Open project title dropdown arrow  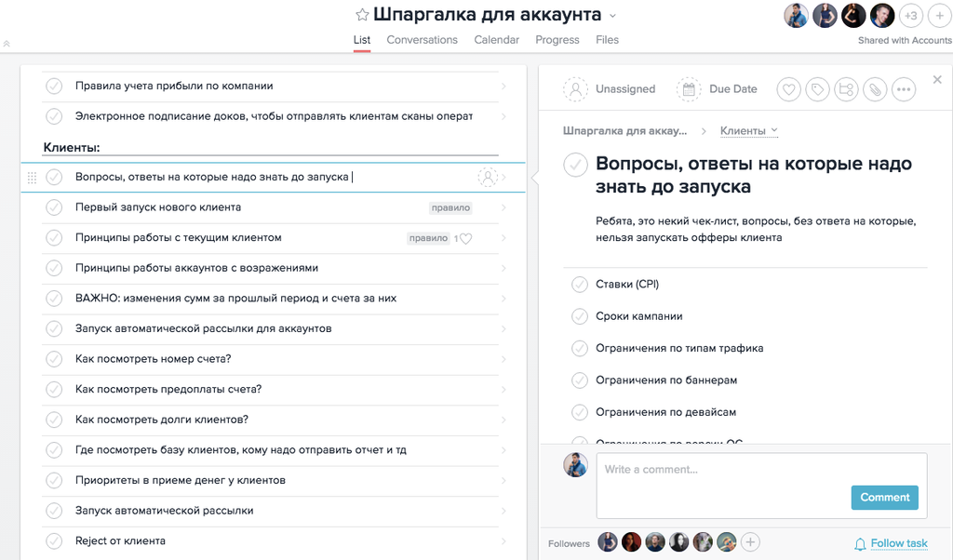(612, 16)
